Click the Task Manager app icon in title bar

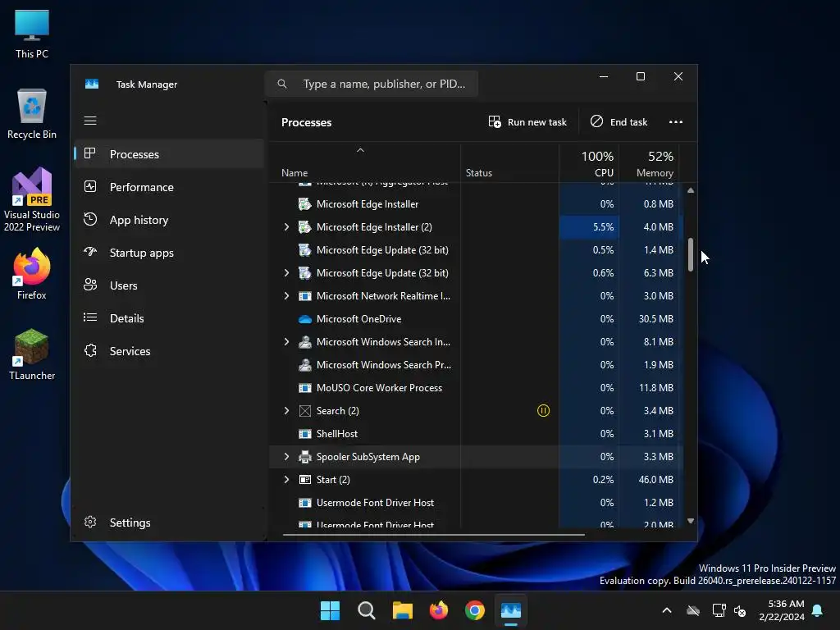[x=92, y=84]
